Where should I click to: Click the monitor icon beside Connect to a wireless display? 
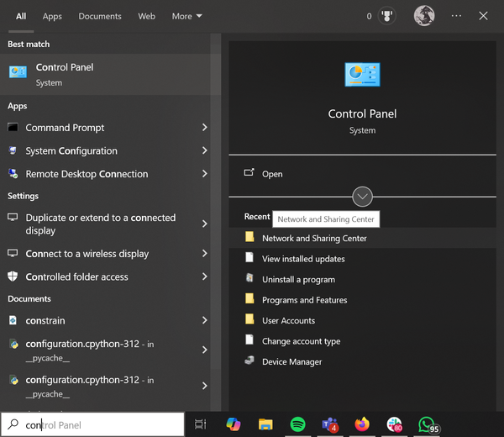tap(13, 254)
